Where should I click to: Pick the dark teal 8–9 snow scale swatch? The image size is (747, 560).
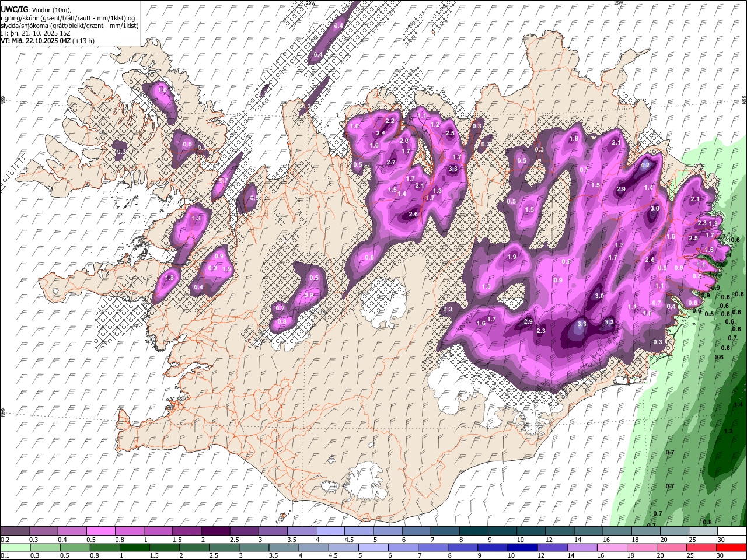point(473,531)
